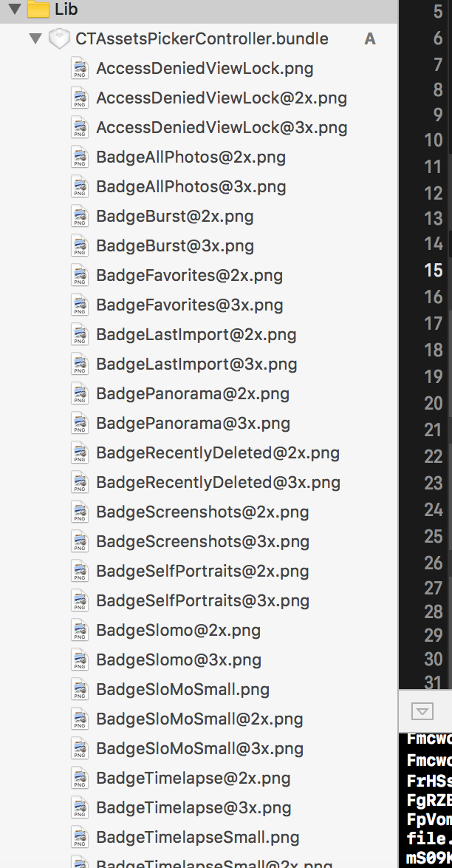Click the yellow Lib folder icon
This screenshot has width=452, height=868.
coord(38,9)
